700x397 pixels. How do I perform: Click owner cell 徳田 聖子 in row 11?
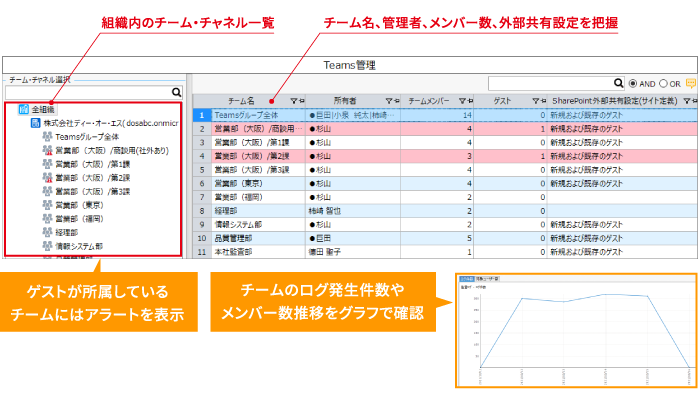(x=353, y=252)
